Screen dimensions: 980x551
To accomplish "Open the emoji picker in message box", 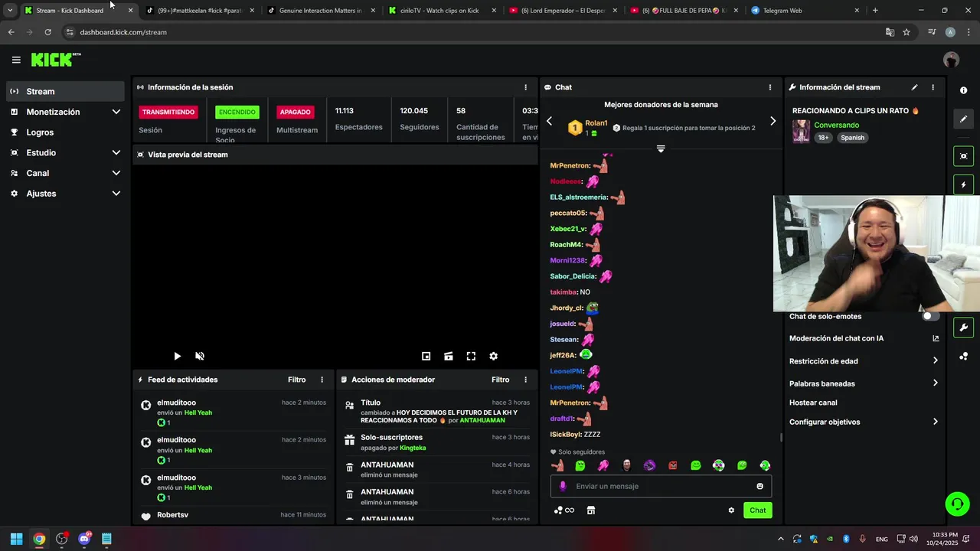I will (760, 486).
